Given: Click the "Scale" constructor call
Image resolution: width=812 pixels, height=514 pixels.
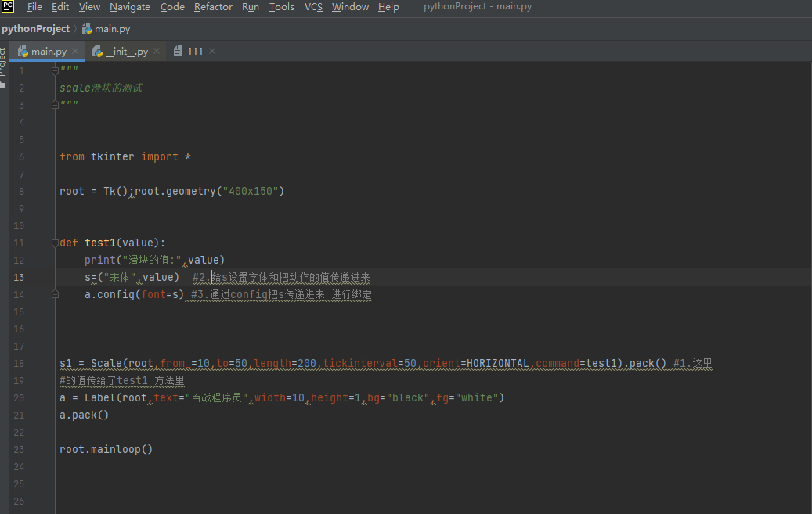Looking at the screenshot, I should [106, 363].
